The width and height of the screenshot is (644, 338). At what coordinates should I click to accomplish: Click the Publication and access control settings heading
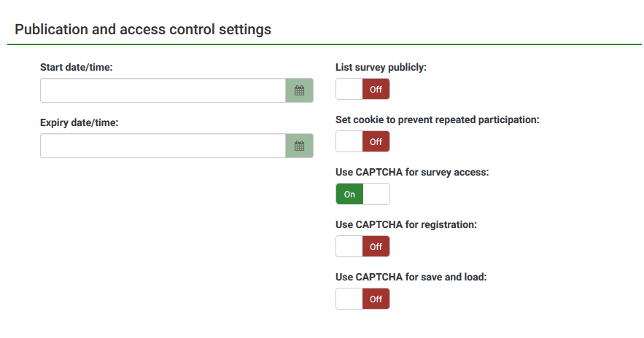click(143, 30)
